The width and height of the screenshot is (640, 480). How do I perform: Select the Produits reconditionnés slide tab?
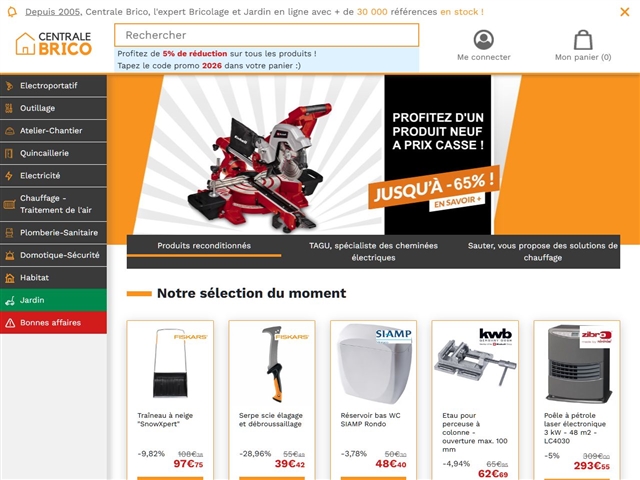click(204, 246)
